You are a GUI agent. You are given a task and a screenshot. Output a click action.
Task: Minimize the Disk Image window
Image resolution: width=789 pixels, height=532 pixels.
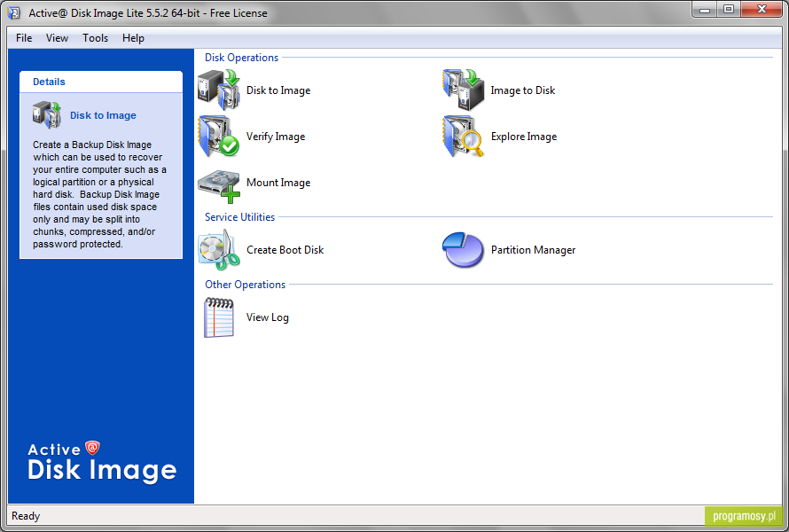[x=705, y=9]
